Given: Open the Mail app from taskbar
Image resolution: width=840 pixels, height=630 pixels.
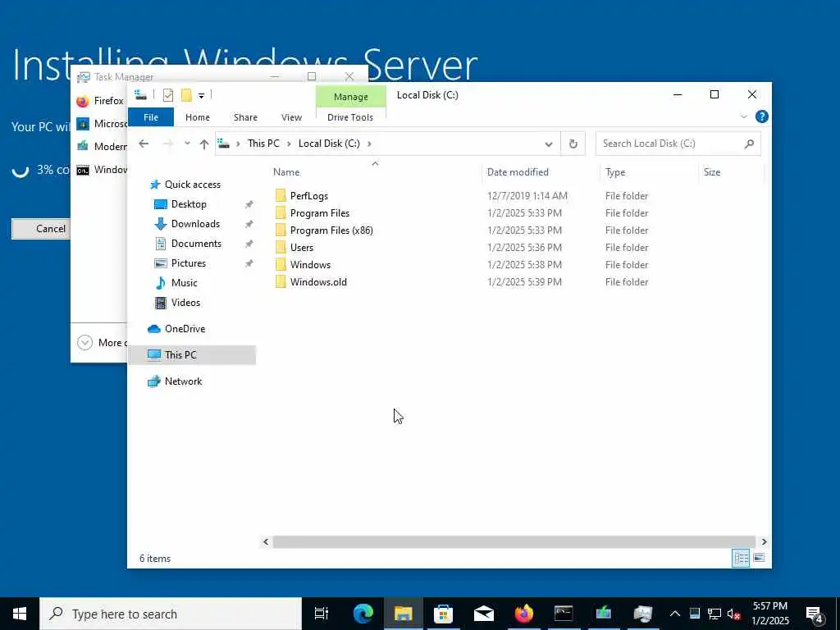Looking at the screenshot, I should (483, 614).
